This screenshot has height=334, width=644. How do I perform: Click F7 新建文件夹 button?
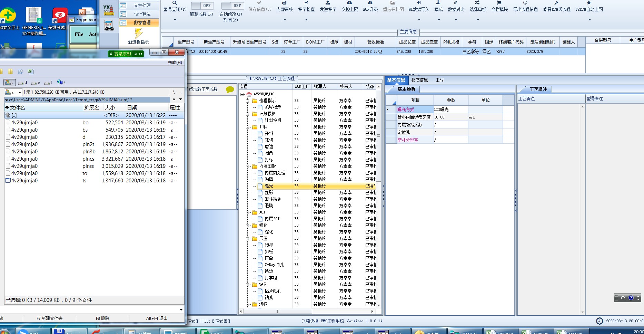pyautogui.click(x=50, y=318)
